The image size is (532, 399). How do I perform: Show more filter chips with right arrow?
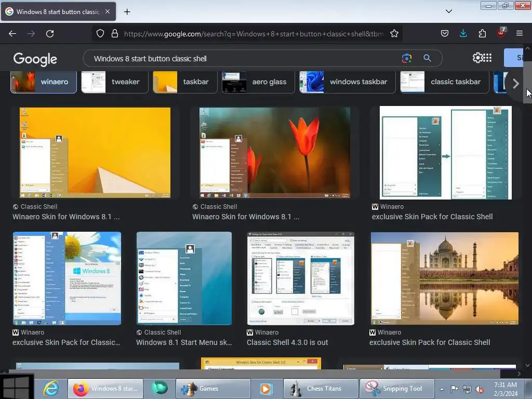point(516,84)
